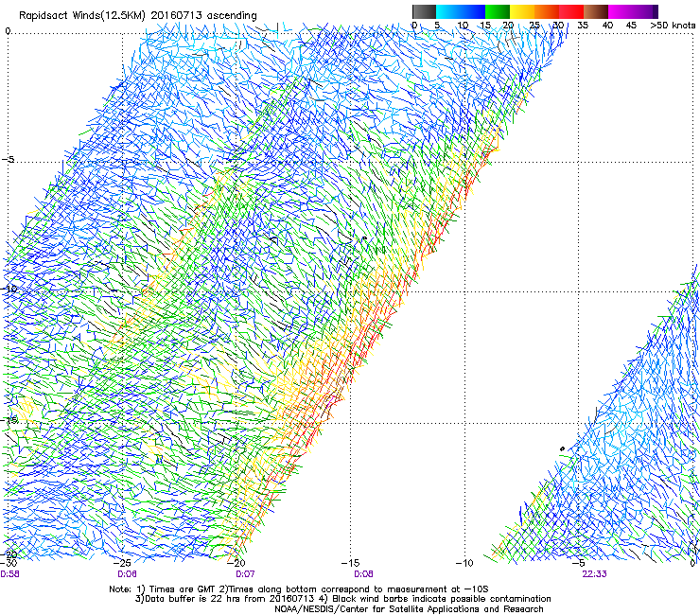Select the purple '0:07' time stamp
This screenshot has height=615, width=700.
click(x=245, y=574)
